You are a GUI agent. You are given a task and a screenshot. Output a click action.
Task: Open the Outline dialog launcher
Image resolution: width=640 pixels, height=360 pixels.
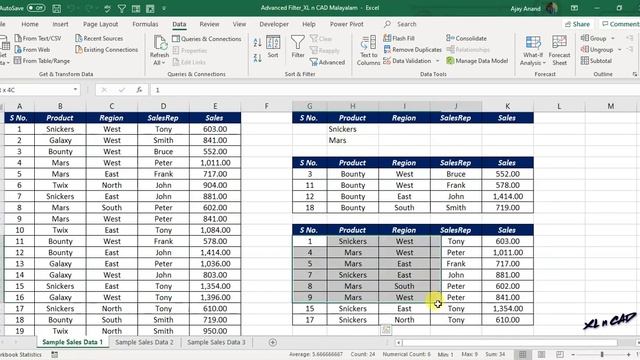[634, 74]
